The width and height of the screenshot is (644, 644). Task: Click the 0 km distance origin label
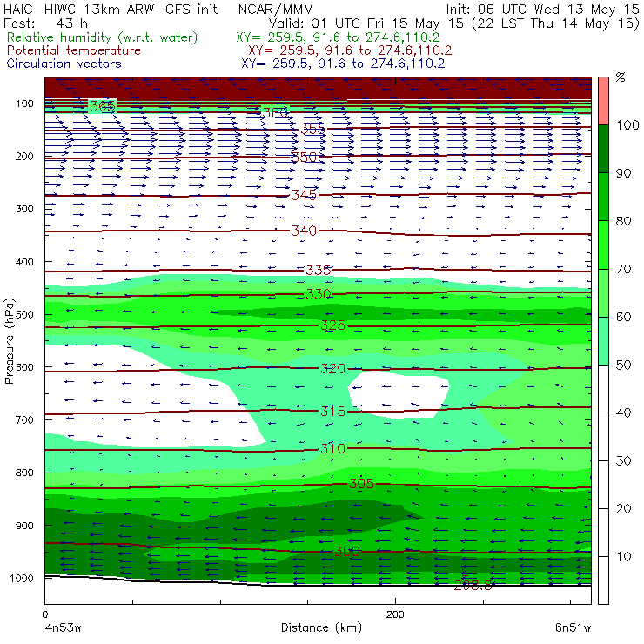(x=44, y=614)
